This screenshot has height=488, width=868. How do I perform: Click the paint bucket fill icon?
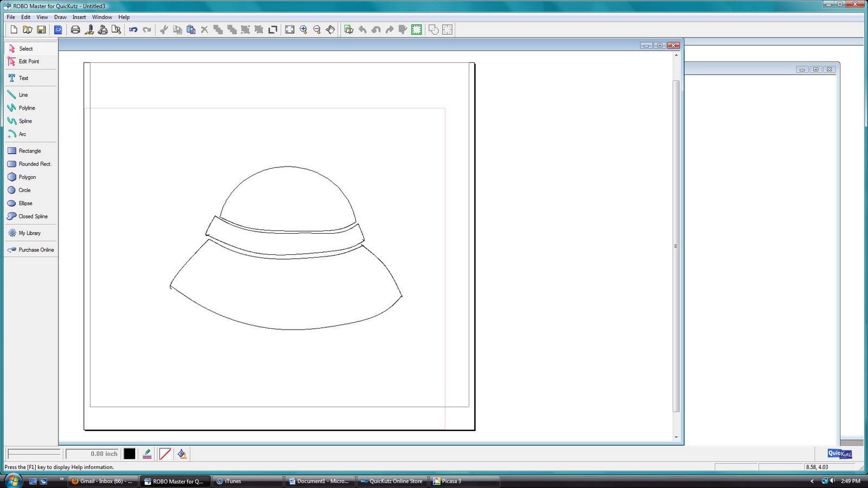(182, 454)
